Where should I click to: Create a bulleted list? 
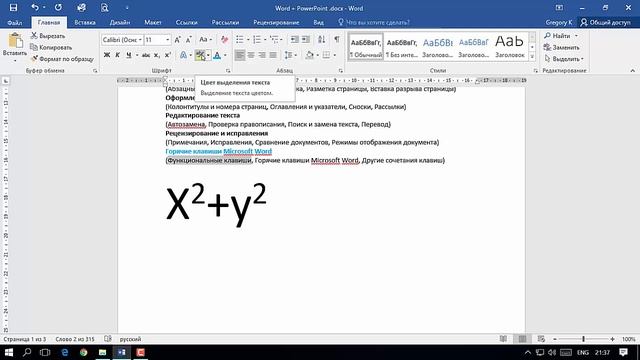(240, 40)
